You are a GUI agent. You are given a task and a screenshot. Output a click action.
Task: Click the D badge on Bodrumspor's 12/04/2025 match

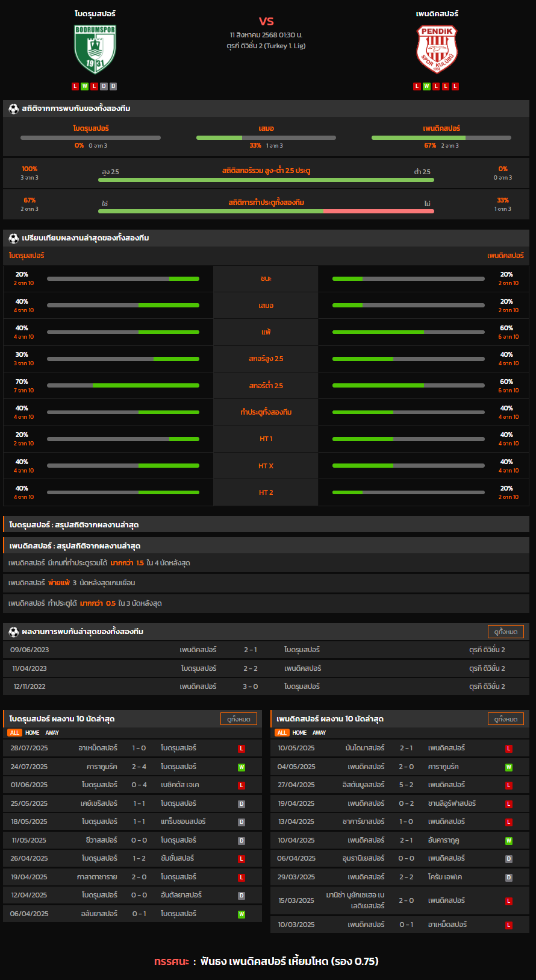242,896
